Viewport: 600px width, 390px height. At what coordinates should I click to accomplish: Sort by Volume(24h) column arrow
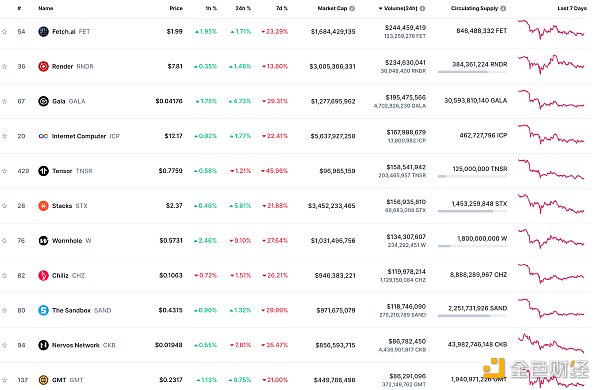pyautogui.click(x=380, y=8)
